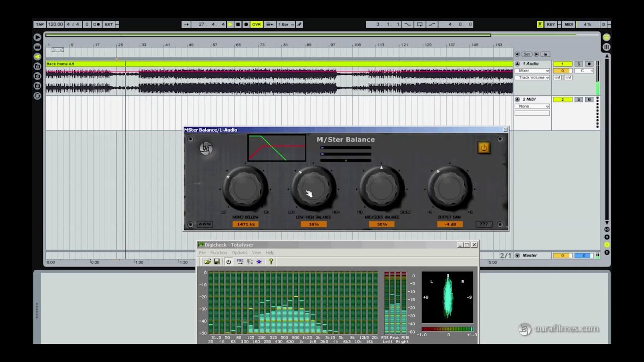Open the Function menu in Digicheck
This screenshot has width=644, height=362.
coord(219,253)
